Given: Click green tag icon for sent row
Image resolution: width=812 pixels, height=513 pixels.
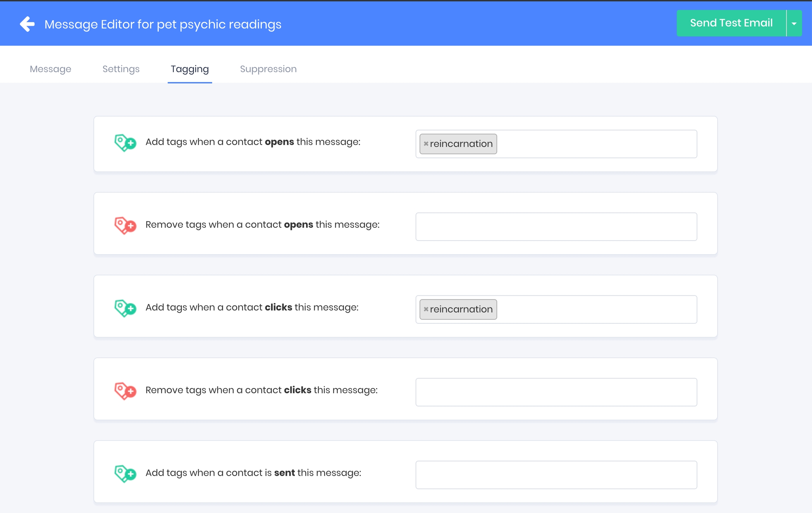Looking at the screenshot, I should pyautogui.click(x=125, y=474).
